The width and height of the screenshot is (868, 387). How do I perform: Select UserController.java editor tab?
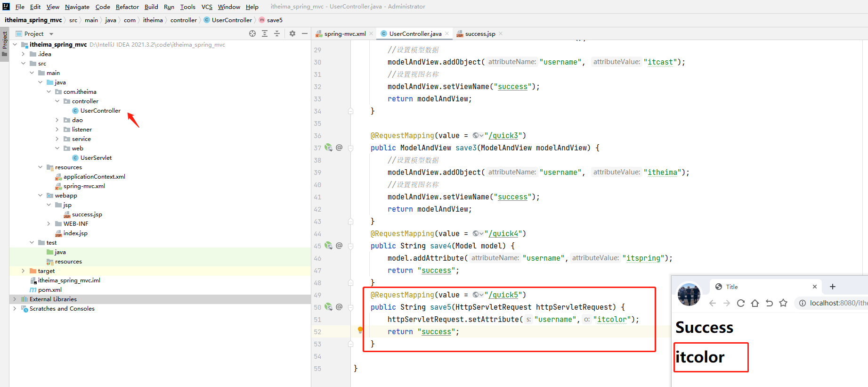click(414, 33)
